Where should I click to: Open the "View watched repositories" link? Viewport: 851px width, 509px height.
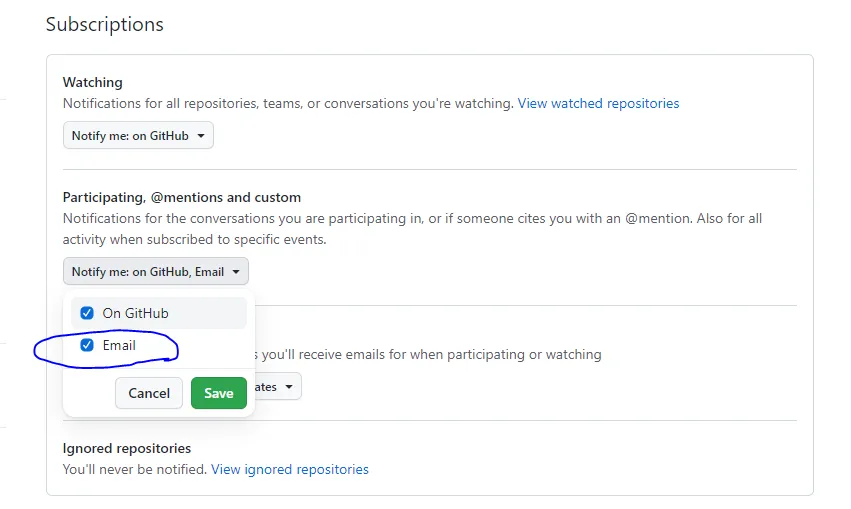point(598,103)
